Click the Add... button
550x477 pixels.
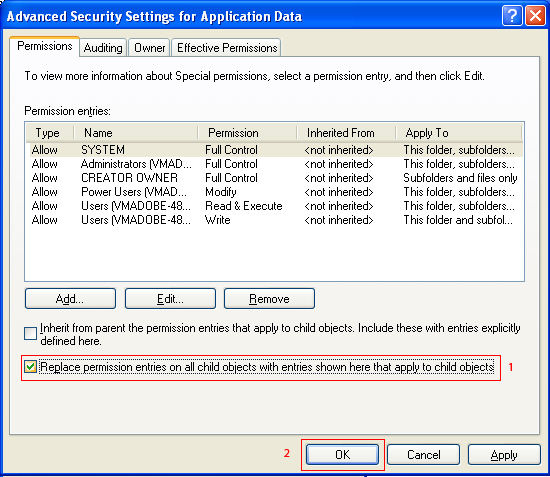(x=70, y=299)
